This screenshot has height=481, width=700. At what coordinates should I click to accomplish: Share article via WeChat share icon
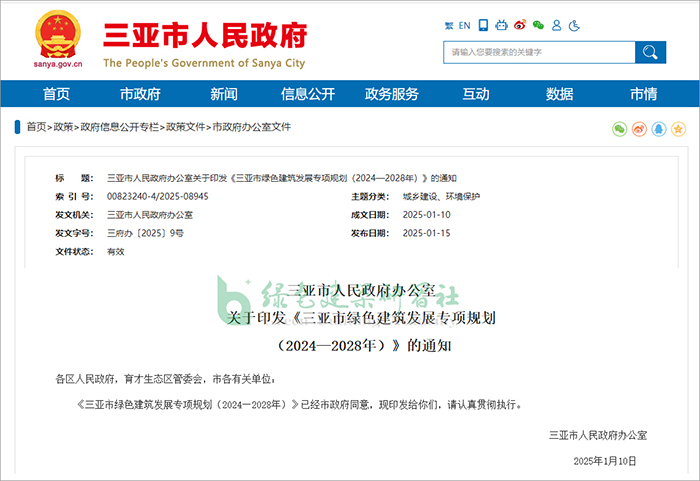pos(620,129)
